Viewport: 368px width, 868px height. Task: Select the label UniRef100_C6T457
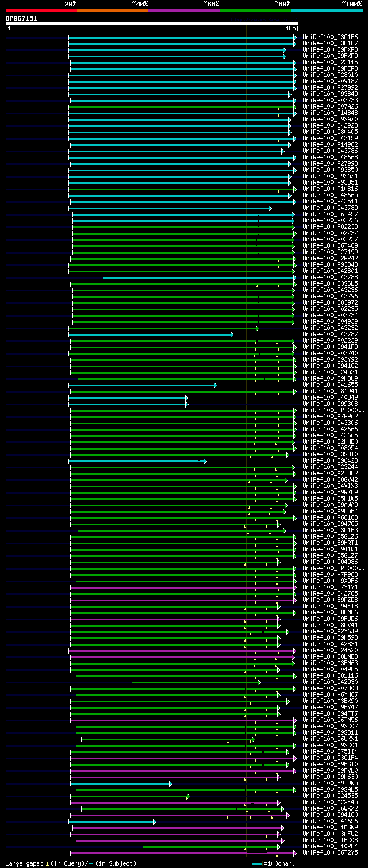click(331, 214)
